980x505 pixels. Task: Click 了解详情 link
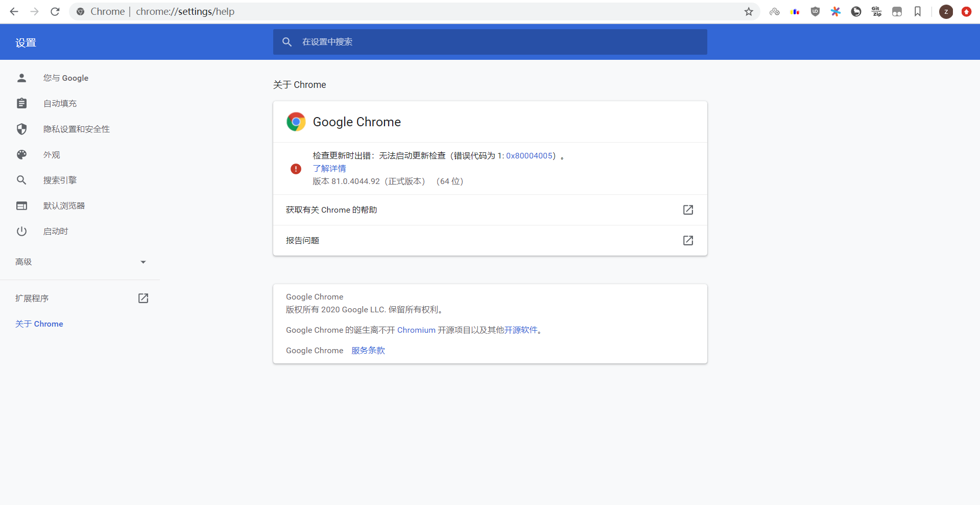pos(329,168)
